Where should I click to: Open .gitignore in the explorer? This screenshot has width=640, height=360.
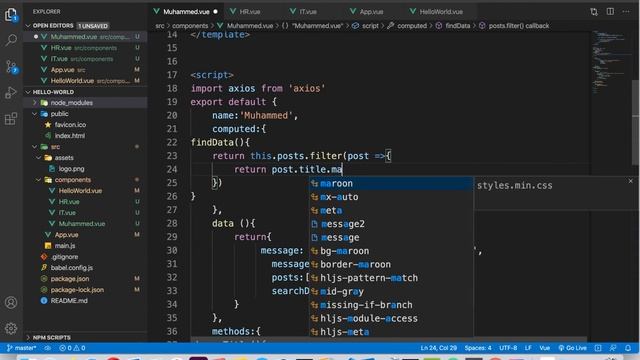point(65,257)
